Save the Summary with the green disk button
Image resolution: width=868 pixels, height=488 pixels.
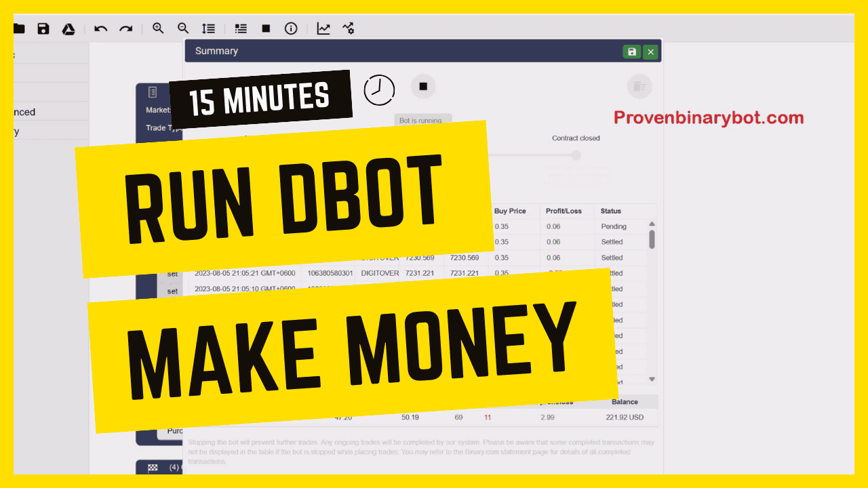pos(632,52)
